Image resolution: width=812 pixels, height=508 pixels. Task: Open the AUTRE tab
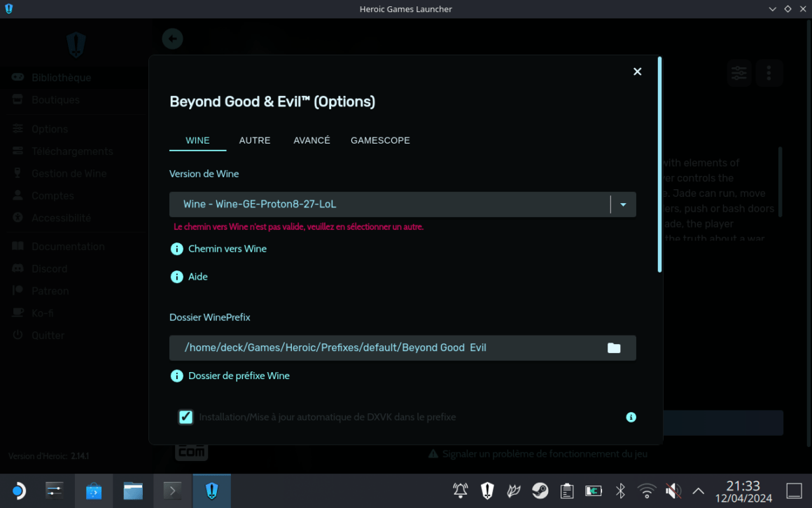click(255, 140)
